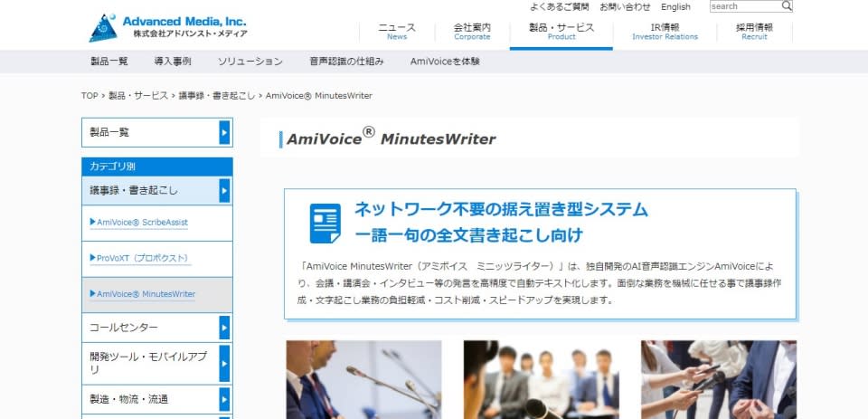The height and width of the screenshot is (419, 868).
Task: Click the conference microphones photo thumbnail
Action: (363, 380)
